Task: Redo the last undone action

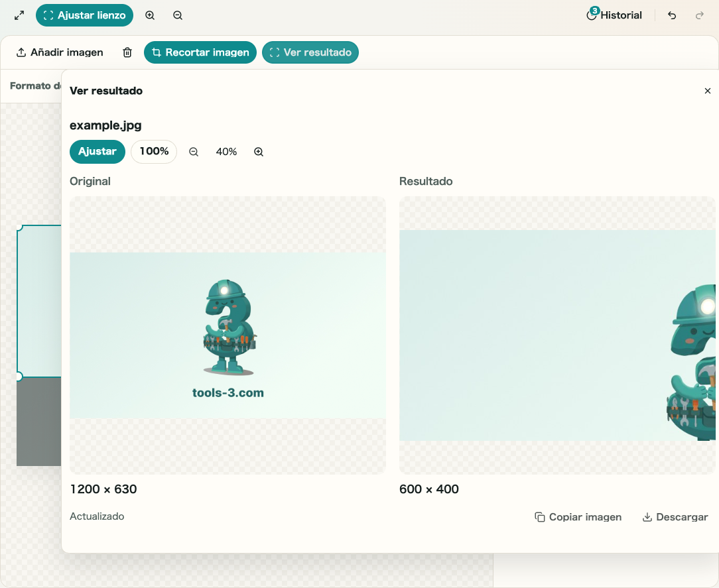Action: point(700,16)
